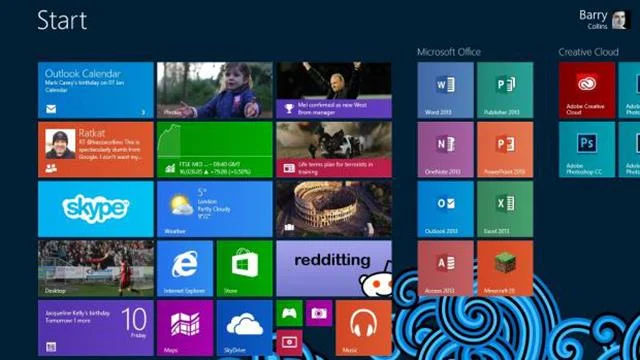
Task: Launch OneNote 2013 tile
Action: [x=445, y=150]
